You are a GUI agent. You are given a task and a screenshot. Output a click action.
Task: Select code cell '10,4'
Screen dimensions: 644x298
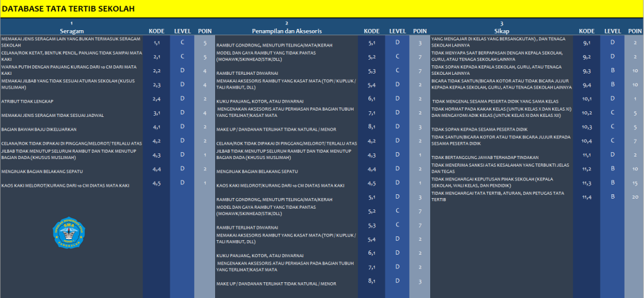coord(587,141)
